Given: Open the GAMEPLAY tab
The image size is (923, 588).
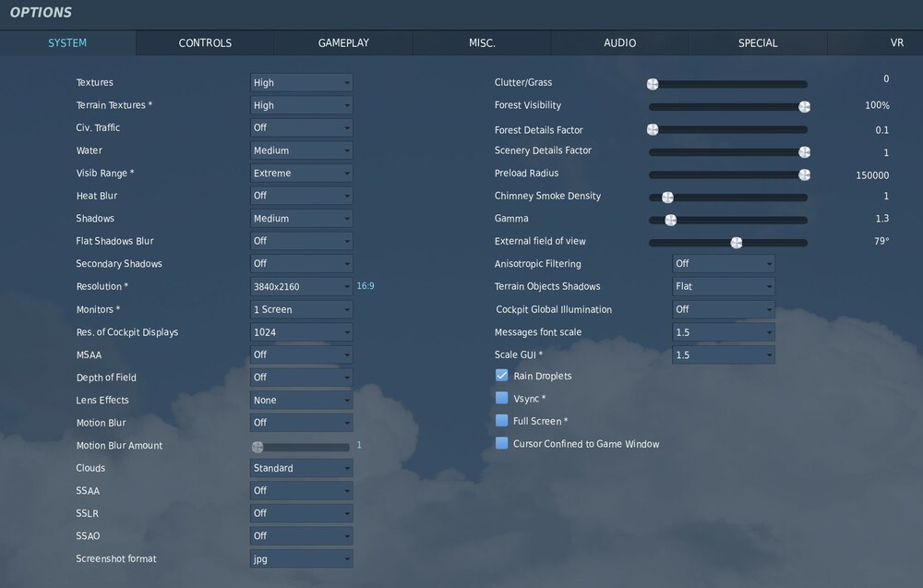Looking at the screenshot, I should pos(343,43).
